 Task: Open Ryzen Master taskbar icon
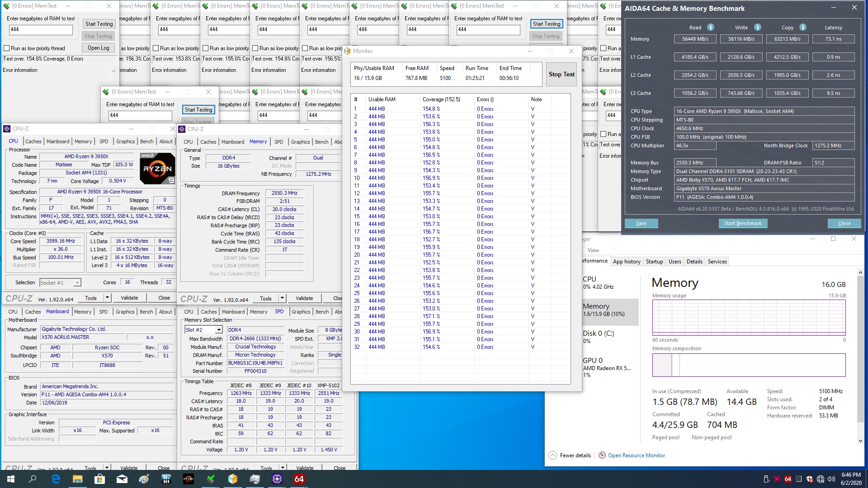pos(188,479)
